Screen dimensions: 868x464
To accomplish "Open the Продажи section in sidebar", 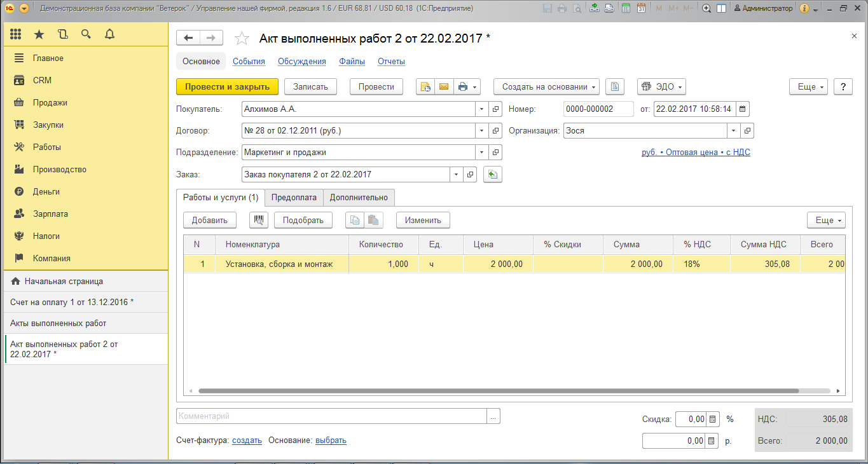I will click(x=50, y=103).
